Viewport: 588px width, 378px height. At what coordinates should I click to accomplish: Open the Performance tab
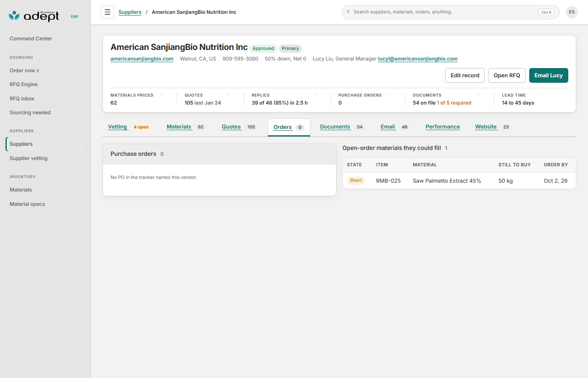[x=443, y=127]
